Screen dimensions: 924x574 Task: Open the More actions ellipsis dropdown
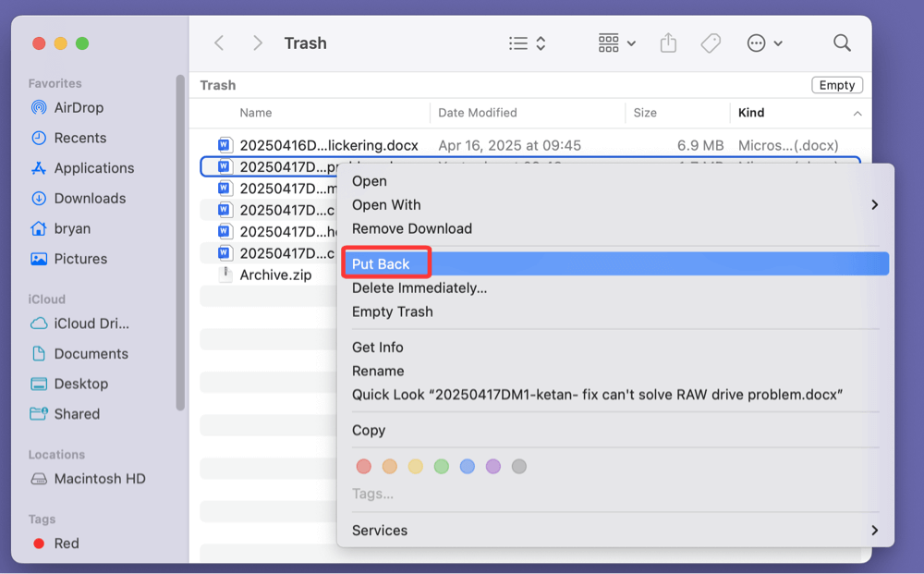(x=763, y=43)
